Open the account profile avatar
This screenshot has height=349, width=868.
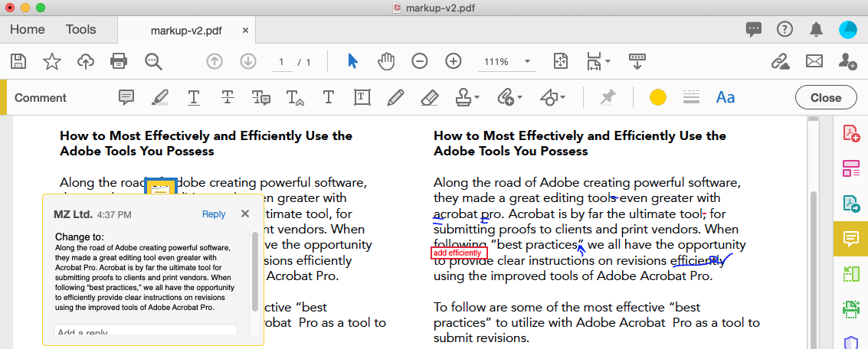(847, 30)
